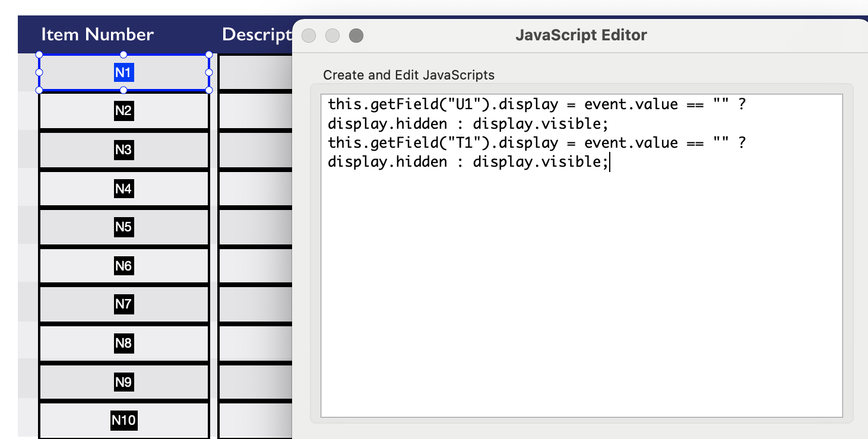This screenshot has height=439, width=868.
Task: Click the partially visible Description column header
Action: click(256, 34)
